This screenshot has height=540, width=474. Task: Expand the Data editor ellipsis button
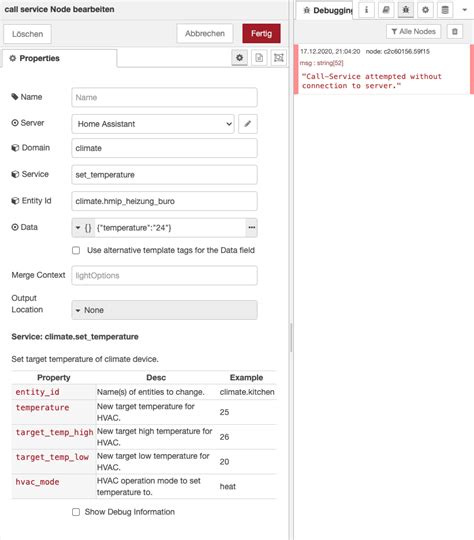(x=251, y=228)
